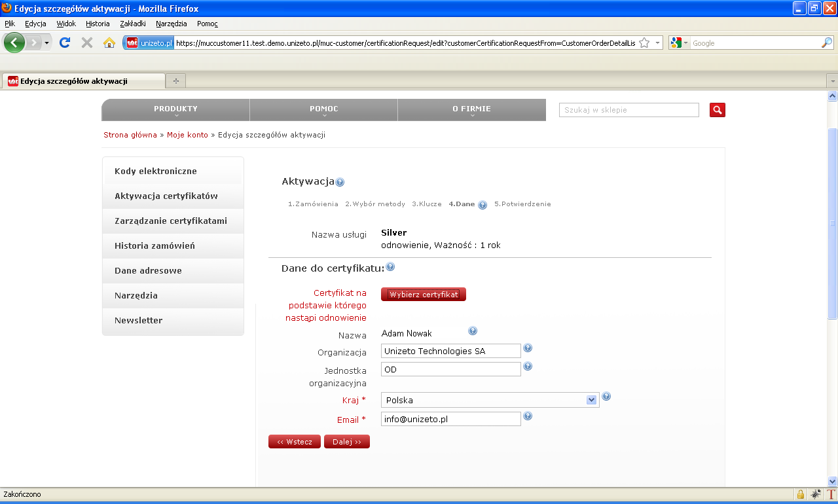The image size is (838, 504).
Task: Click the Google search magnifier icon
Action: point(827,43)
